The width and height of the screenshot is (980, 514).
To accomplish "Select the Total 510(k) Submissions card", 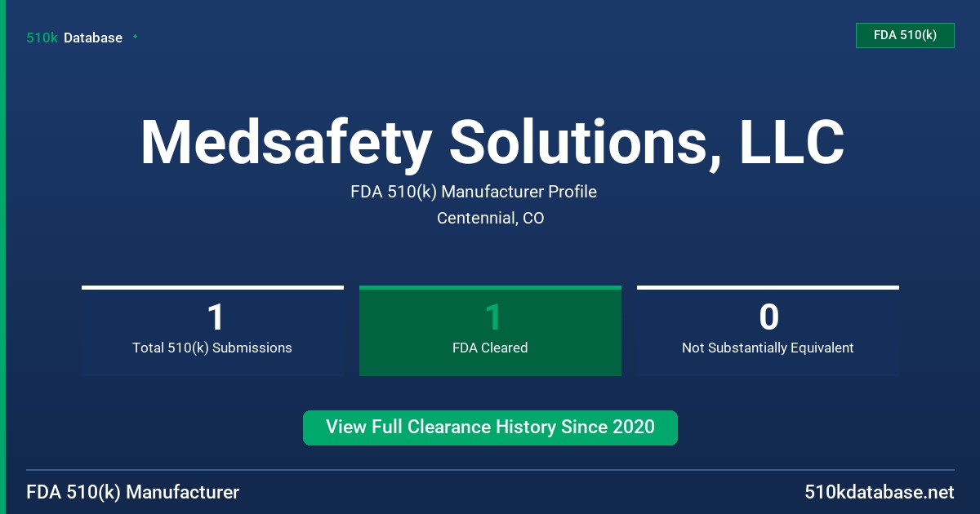I will (212, 330).
